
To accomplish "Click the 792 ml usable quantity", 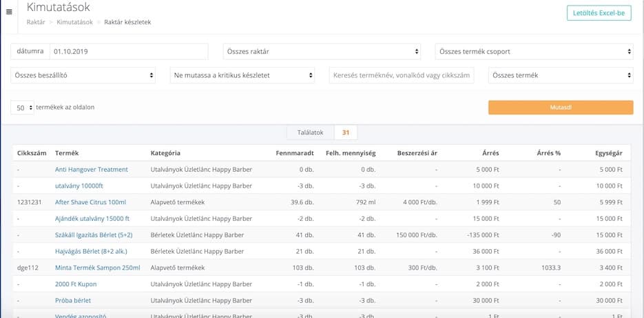I will (x=366, y=202).
